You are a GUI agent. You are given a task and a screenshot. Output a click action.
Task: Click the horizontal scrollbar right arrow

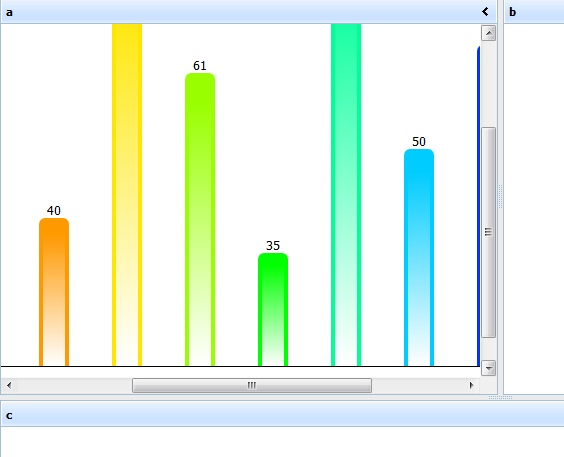click(472, 385)
